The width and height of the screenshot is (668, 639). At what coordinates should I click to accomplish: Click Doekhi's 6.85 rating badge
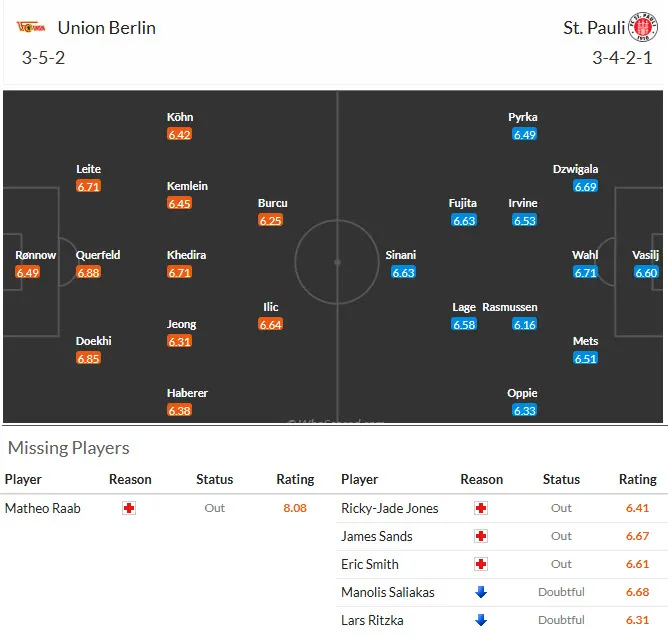pos(88,358)
